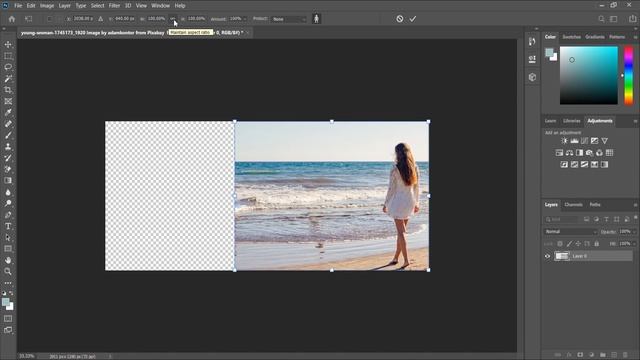Add a Brightness/Contrast adjustment
Screen dimensions: 640x360
point(564,141)
